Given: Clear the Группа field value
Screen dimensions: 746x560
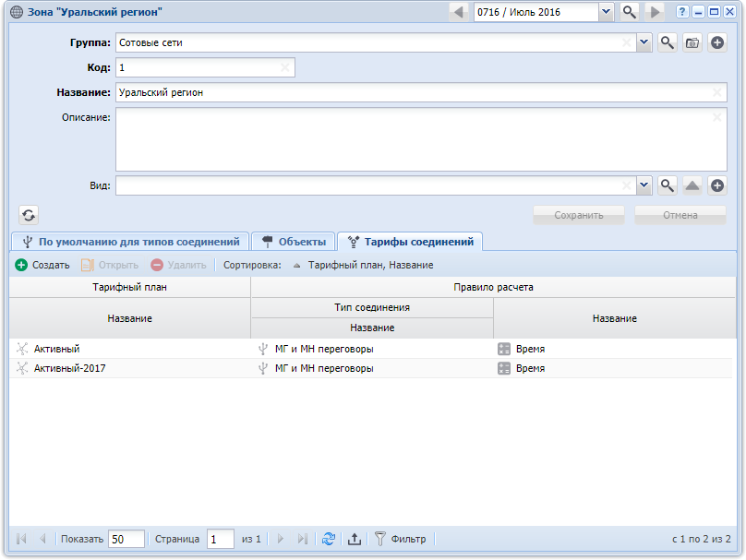Looking at the screenshot, I should point(627,42).
